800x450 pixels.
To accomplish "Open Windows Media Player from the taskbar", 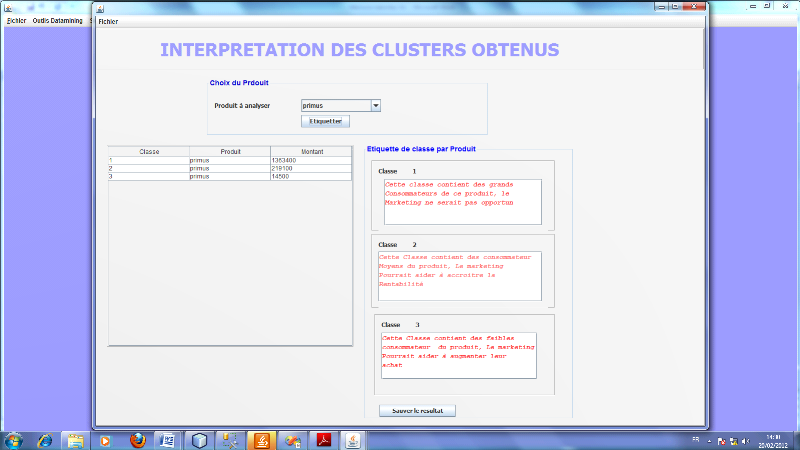I will 105,440.
